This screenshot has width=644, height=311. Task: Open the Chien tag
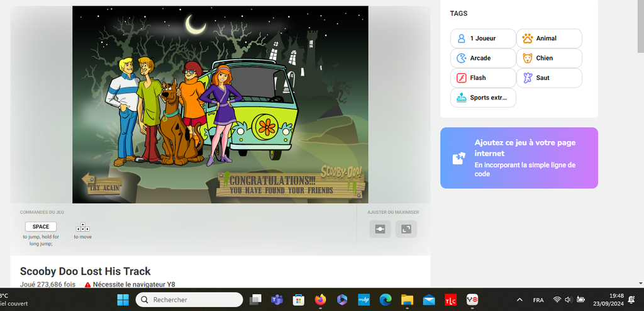coord(549,58)
